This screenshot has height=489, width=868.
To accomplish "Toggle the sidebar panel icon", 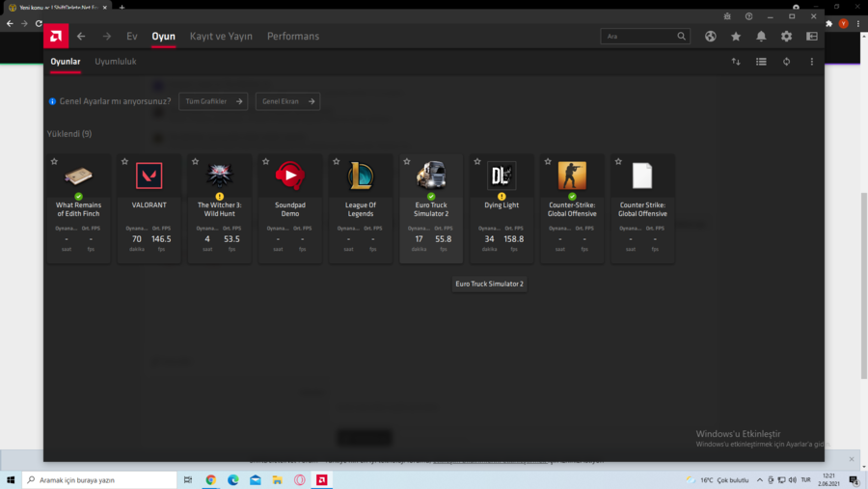I will click(x=811, y=36).
